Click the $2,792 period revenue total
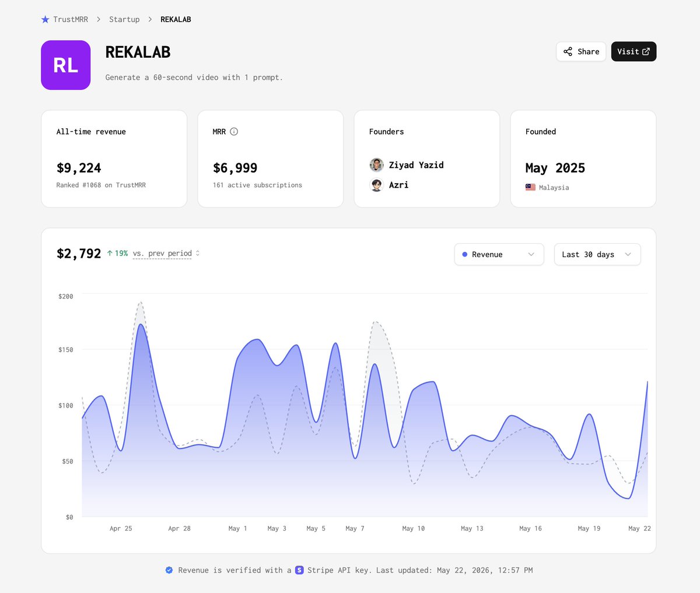Screen dimensions: 700x593 79,253
